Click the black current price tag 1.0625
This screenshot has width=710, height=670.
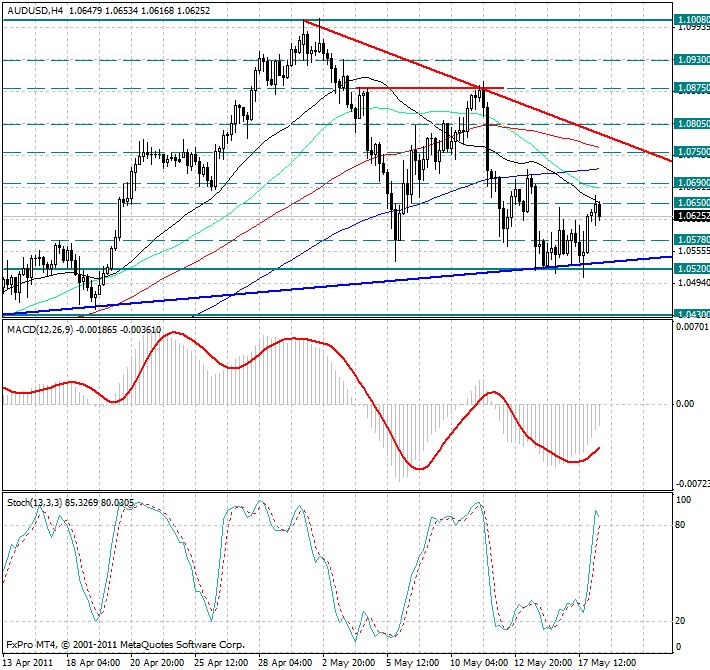tap(692, 216)
